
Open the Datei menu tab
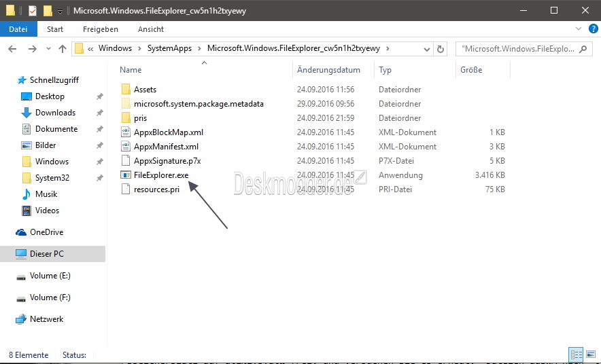coord(18,29)
